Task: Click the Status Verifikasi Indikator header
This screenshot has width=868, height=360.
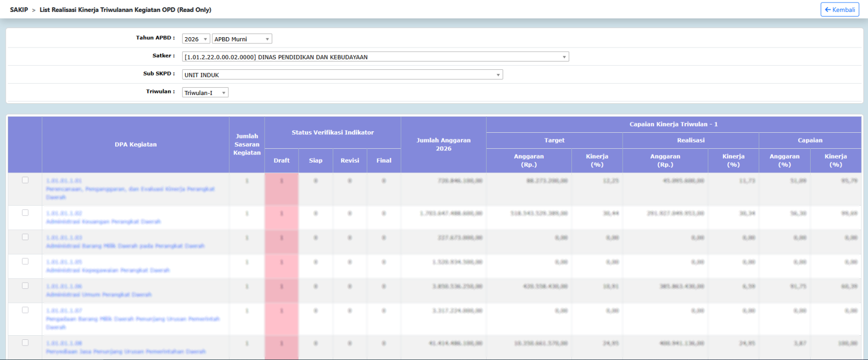Action: point(333,133)
